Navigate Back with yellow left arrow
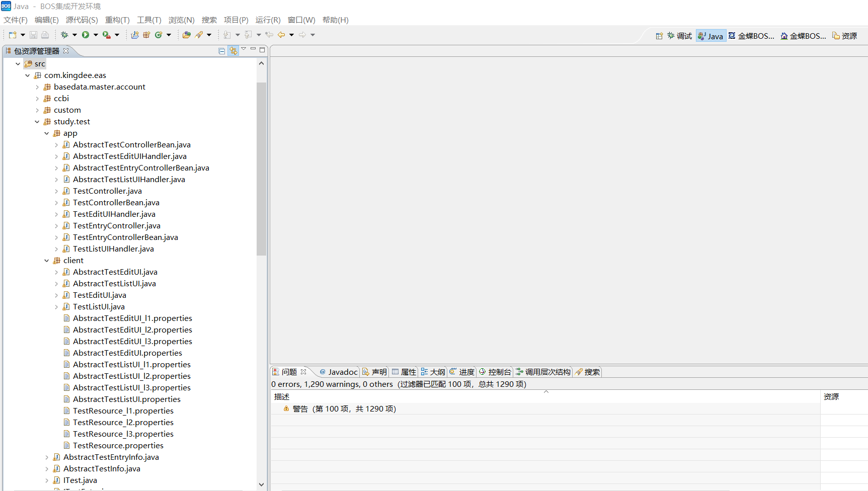Screen dimensions: 868x491 pos(281,35)
